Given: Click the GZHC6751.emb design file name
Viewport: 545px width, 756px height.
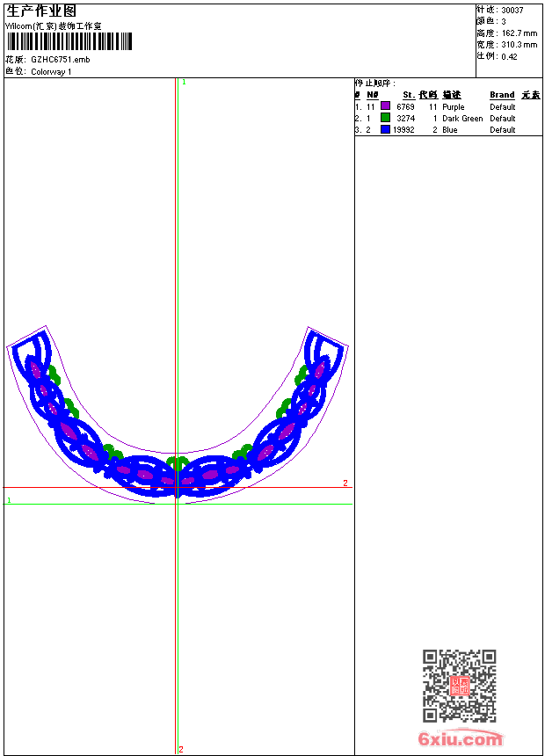Looking at the screenshot, I should click(60, 60).
